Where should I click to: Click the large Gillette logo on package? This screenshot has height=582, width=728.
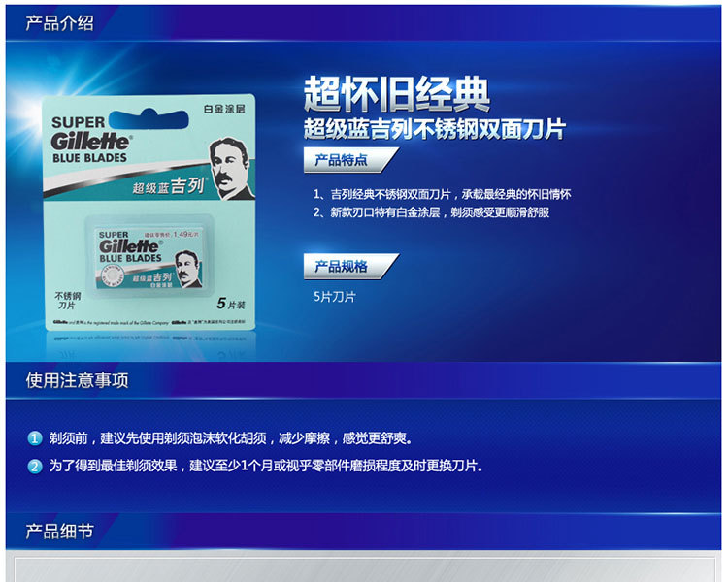(x=91, y=141)
